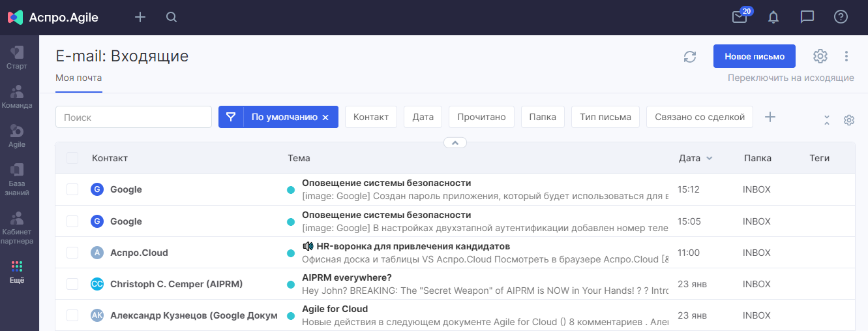This screenshot has width=868, height=331.
Task: Click Christoph C. Cemper avatar icon
Action: [x=97, y=284]
